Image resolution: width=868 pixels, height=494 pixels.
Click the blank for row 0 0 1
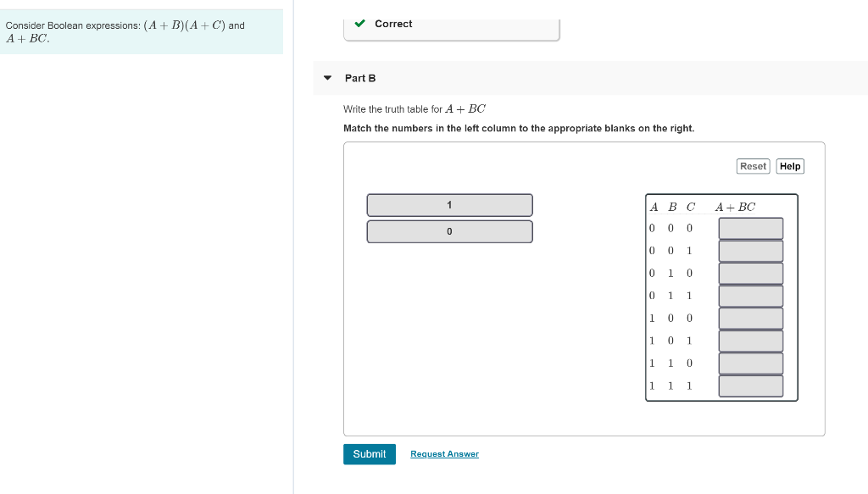pos(750,250)
